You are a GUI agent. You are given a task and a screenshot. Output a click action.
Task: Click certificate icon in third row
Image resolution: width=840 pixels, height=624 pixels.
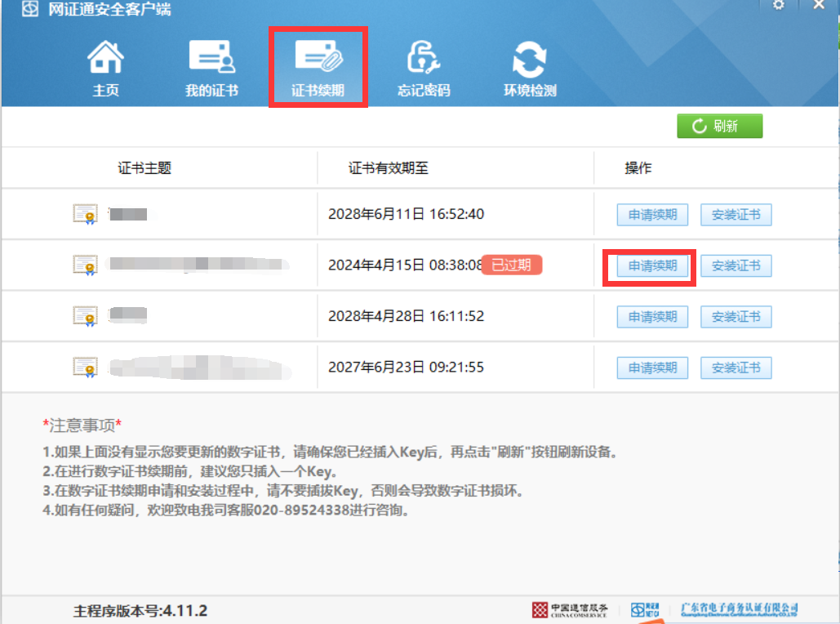pos(85,315)
